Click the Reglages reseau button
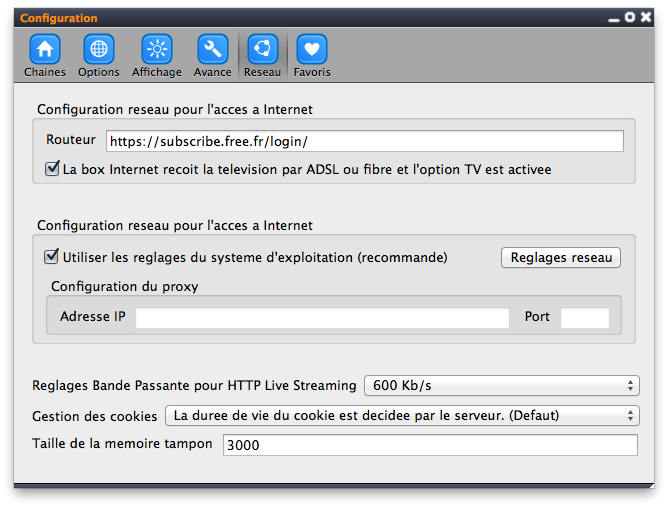Screen dimensions: 668x508 (561, 257)
